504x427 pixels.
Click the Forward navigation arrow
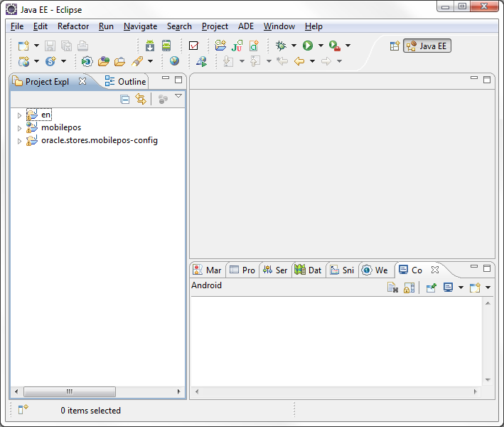point(326,61)
